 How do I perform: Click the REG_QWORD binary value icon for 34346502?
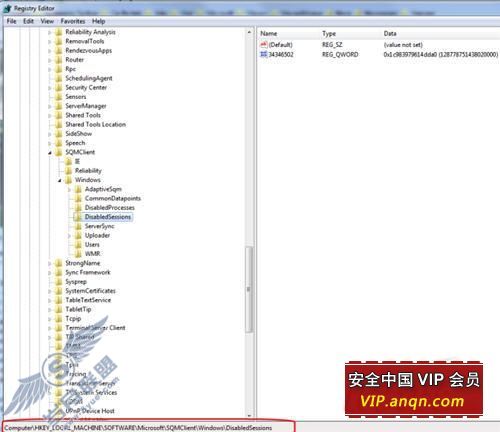point(264,54)
